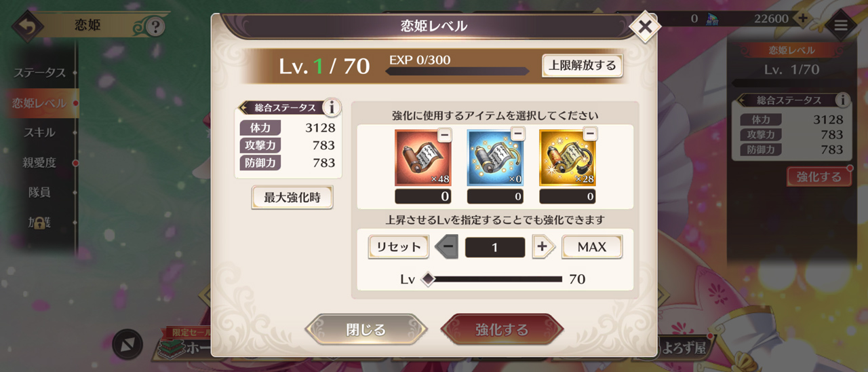Remove one gold scroll with minus badge
This screenshot has height=372, width=868.
point(590,134)
